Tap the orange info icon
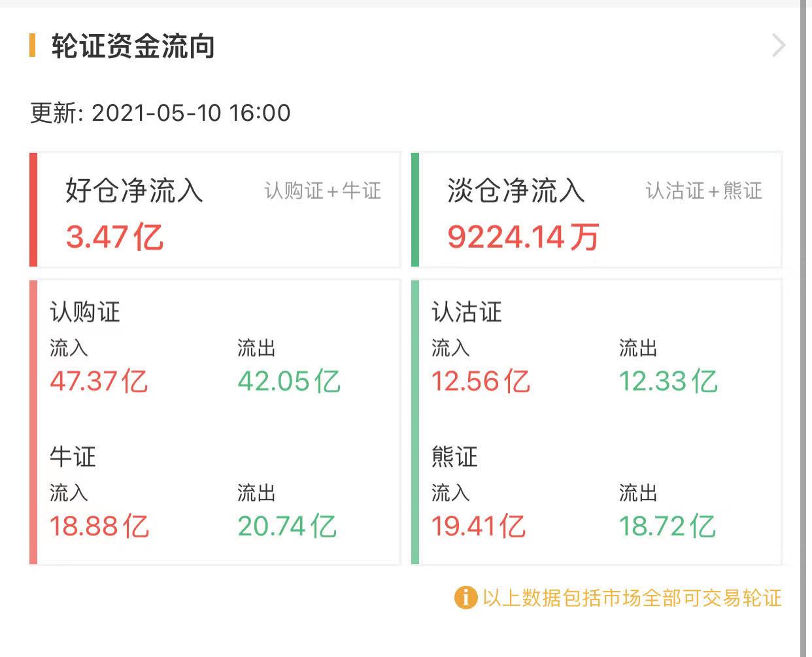The width and height of the screenshot is (812, 657). [465, 598]
